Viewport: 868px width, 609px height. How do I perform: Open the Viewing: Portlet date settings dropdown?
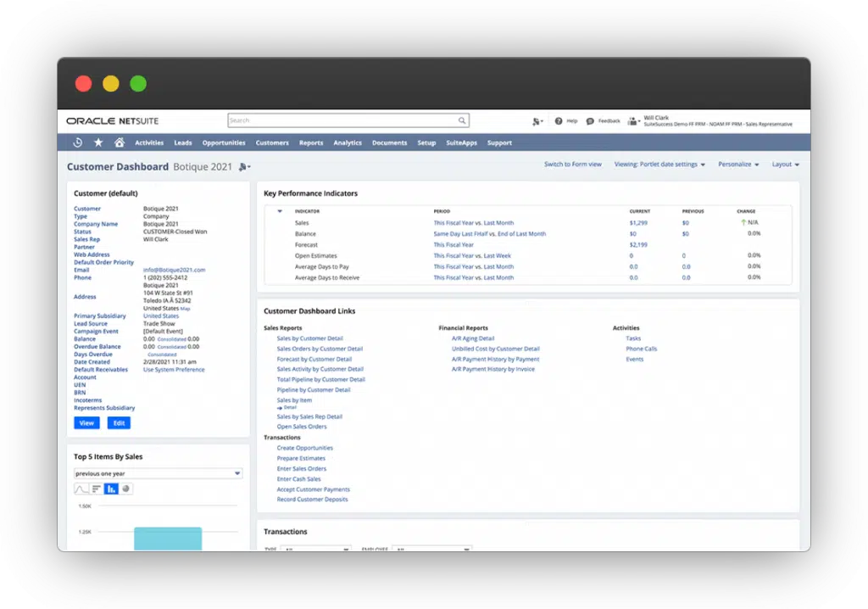659,165
